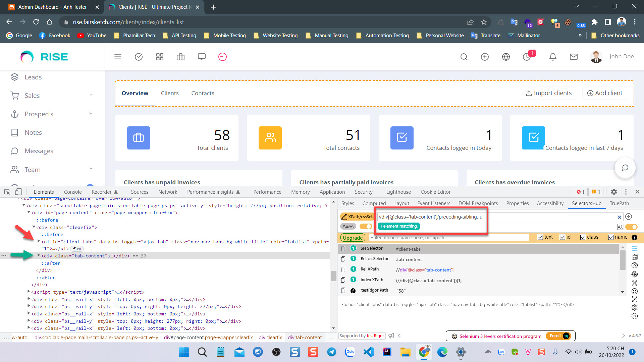
Task: Click the green Upgrade button
Action: coord(353,238)
